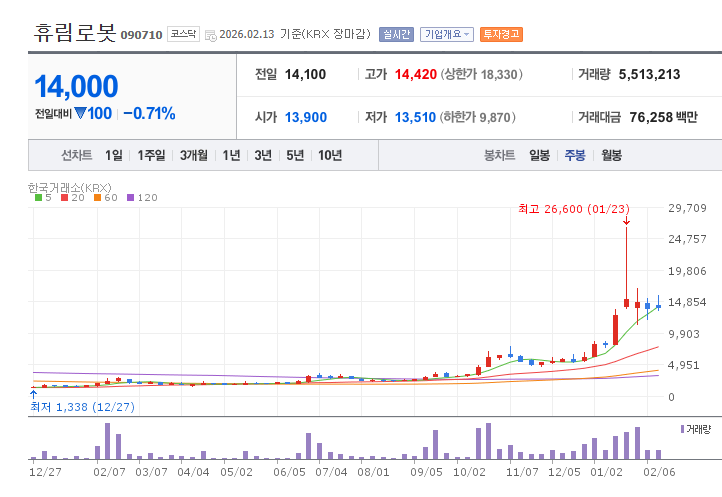This screenshot has height=497, width=722.
Task: Click the 고가 value 14,420
Action: 416,74
